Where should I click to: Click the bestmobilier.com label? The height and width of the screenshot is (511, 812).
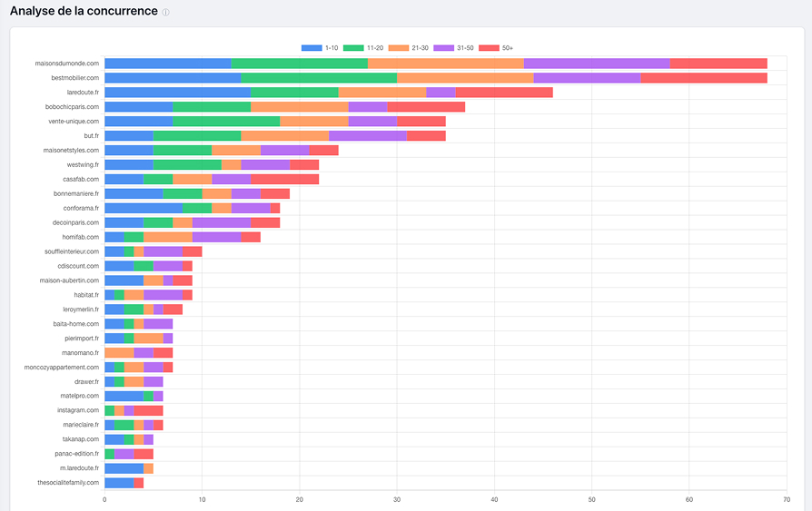click(x=75, y=78)
